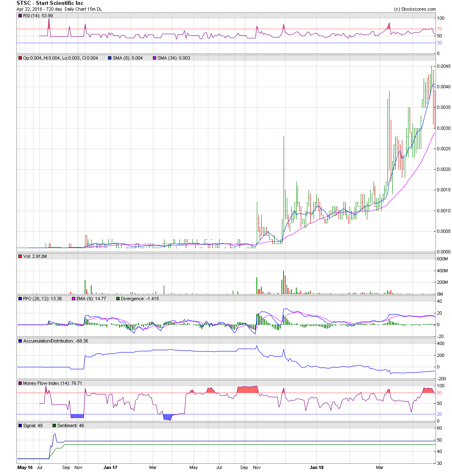Click the STSC - Start Scientific Inc title

pos(50,3)
